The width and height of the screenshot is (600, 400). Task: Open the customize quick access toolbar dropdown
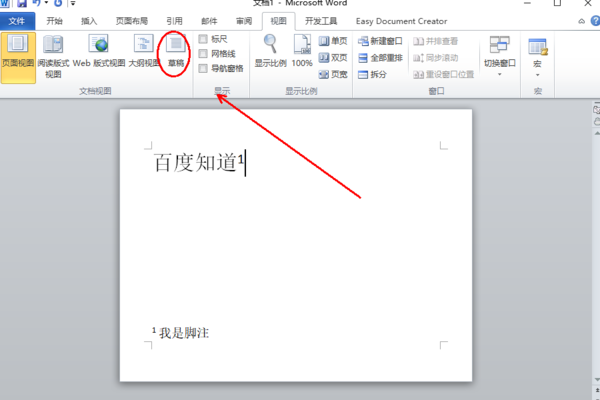pos(73,3)
